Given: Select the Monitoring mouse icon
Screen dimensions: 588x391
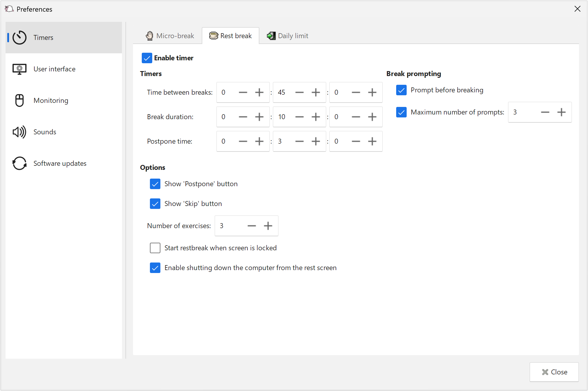Looking at the screenshot, I should pyautogui.click(x=20, y=101).
